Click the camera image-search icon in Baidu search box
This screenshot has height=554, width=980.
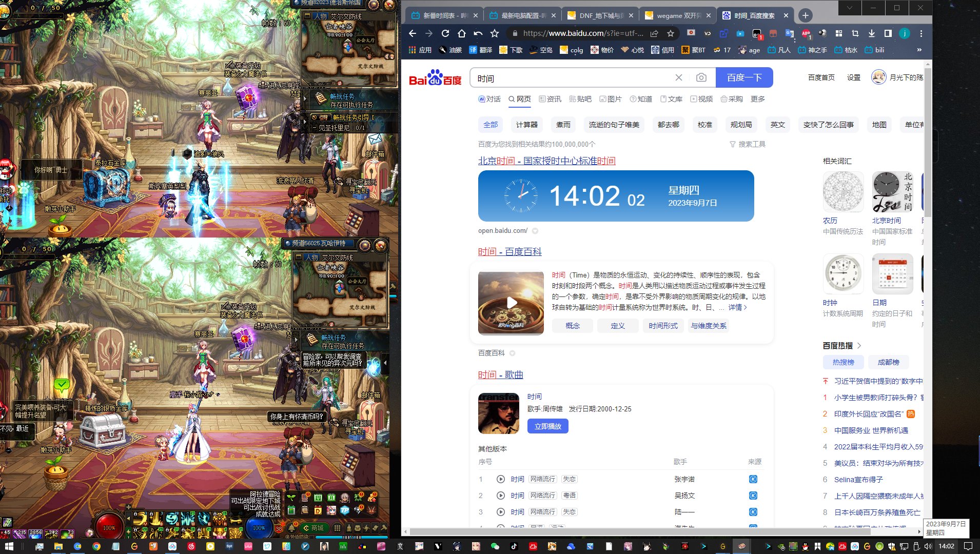(701, 77)
